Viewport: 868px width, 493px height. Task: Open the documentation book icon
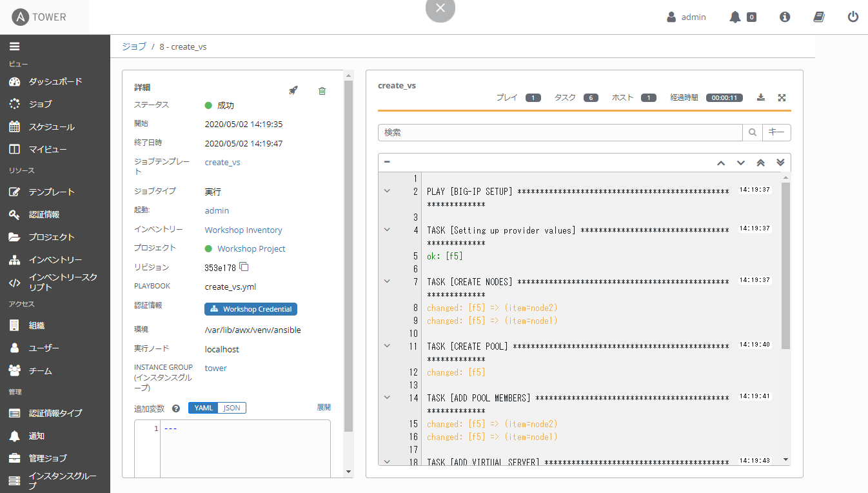[819, 17]
